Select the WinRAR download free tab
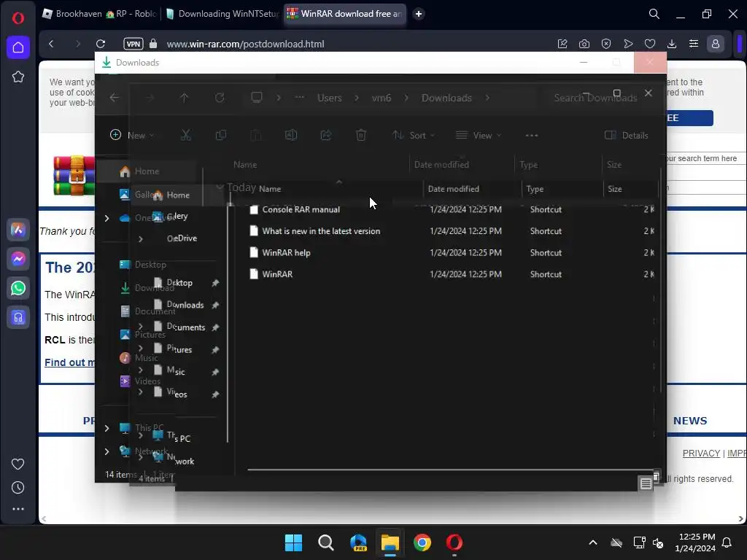Viewport: 747px width, 560px height. pos(345,14)
